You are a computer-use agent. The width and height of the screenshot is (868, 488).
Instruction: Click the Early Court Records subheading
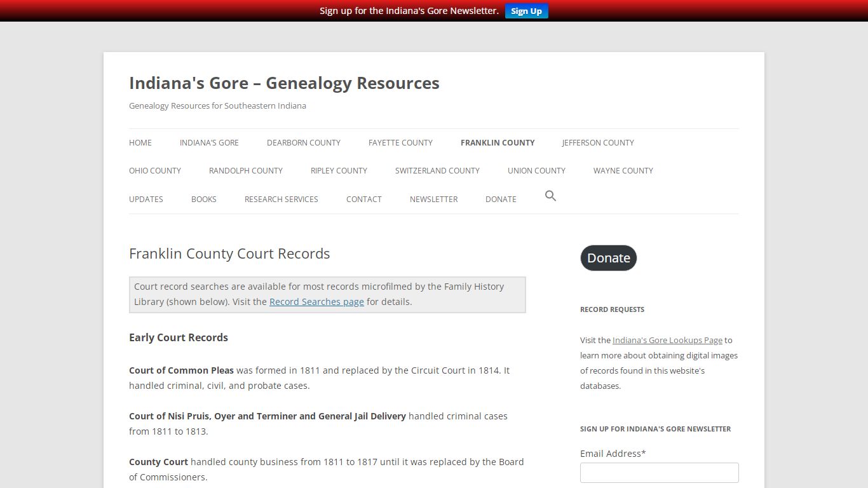click(x=179, y=337)
